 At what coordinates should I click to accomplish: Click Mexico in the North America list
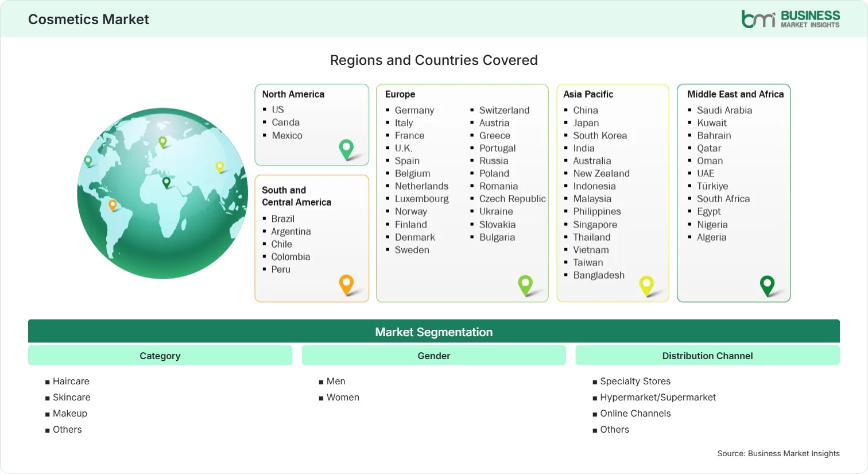click(x=287, y=136)
